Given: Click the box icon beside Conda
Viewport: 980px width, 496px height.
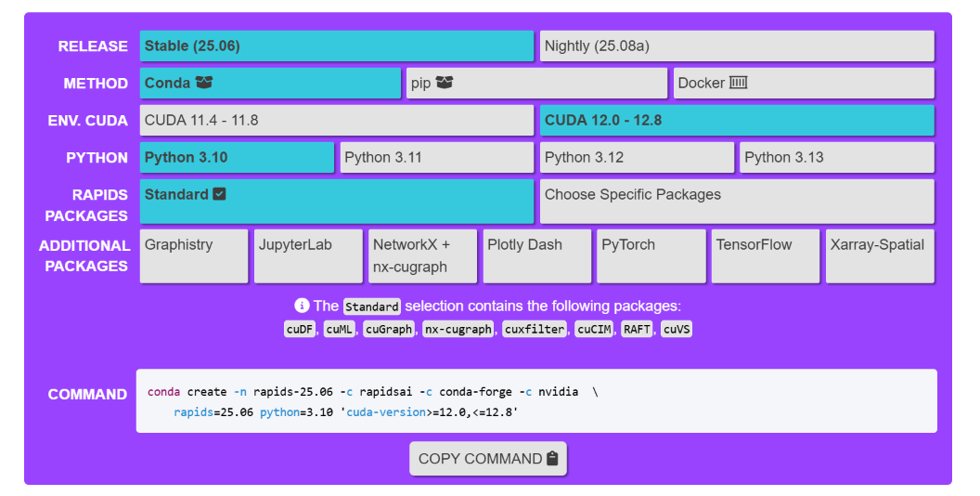Looking at the screenshot, I should pyautogui.click(x=204, y=82).
